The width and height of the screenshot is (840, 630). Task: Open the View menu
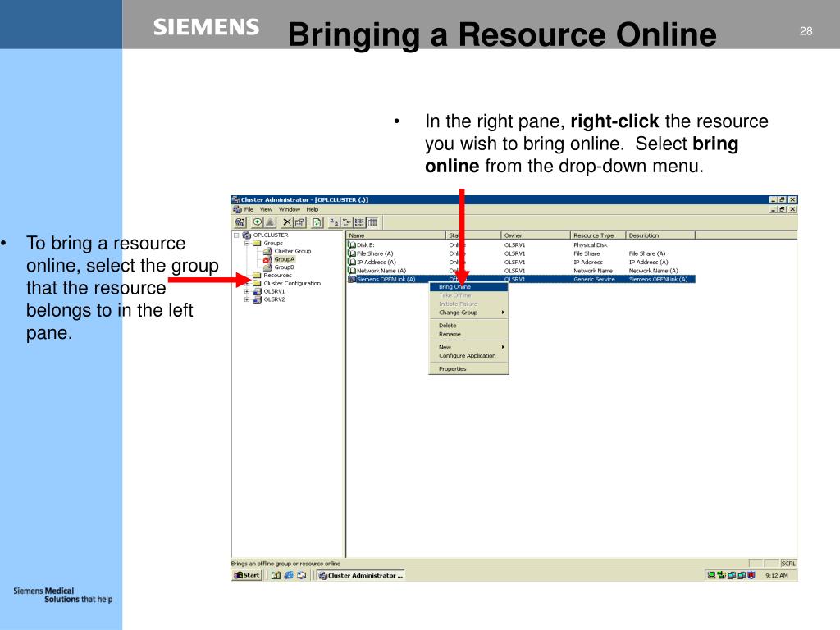(x=267, y=209)
